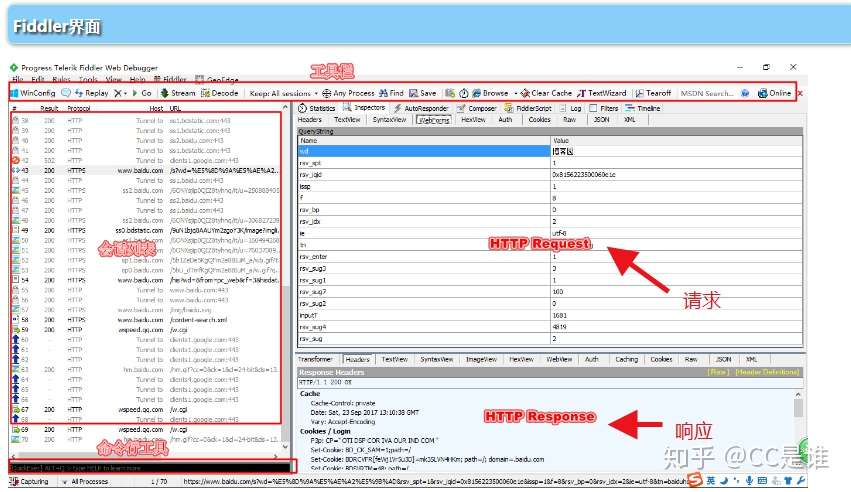Switch to the AutoResponder tab
Screen dimensions: 851x492
(421, 108)
